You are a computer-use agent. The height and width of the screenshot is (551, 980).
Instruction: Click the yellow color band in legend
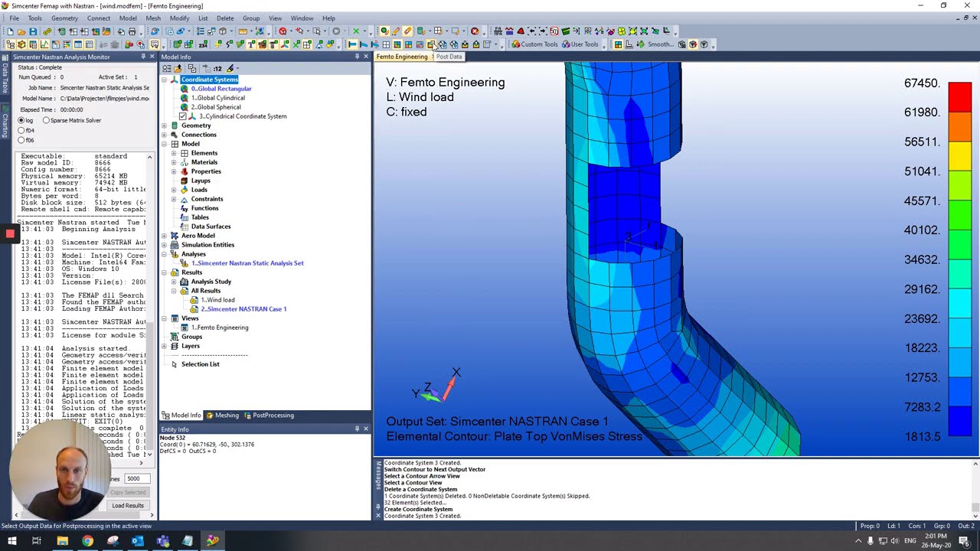pyautogui.click(x=960, y=155)
